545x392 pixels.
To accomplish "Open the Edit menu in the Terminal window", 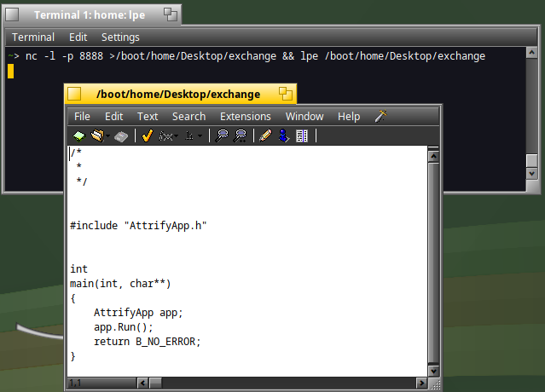I will (x=78, y=37).
